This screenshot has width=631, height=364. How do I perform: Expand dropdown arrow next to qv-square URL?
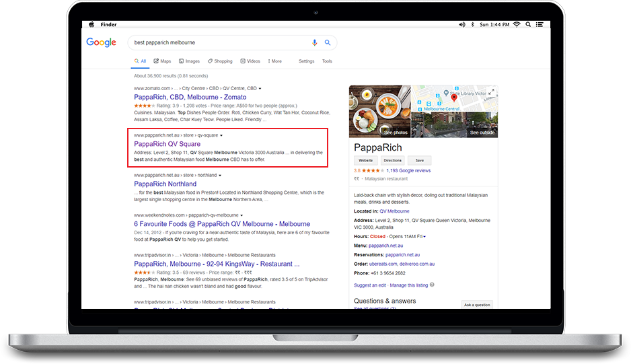221,135
